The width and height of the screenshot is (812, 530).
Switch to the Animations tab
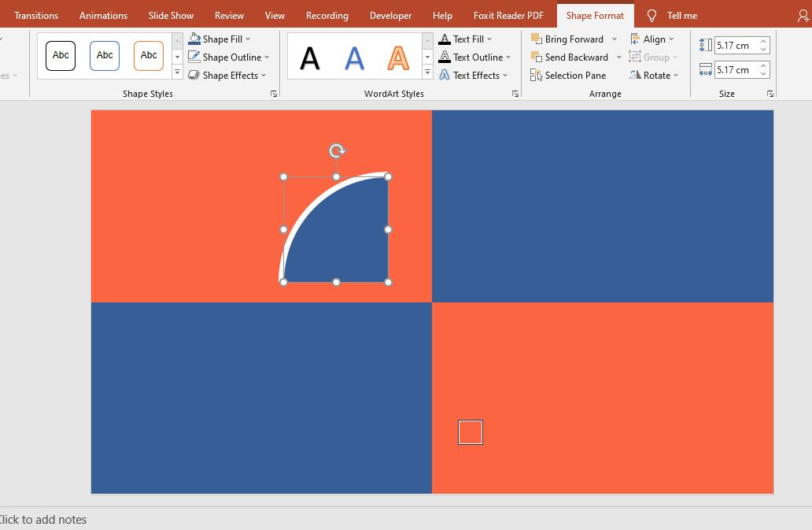tap(103, 15)
